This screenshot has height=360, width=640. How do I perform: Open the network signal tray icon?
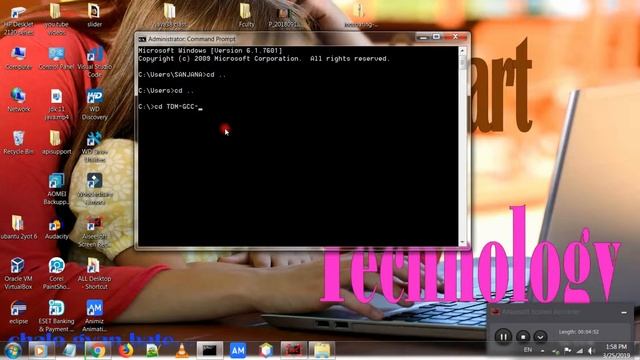click(x=580, y=351)
